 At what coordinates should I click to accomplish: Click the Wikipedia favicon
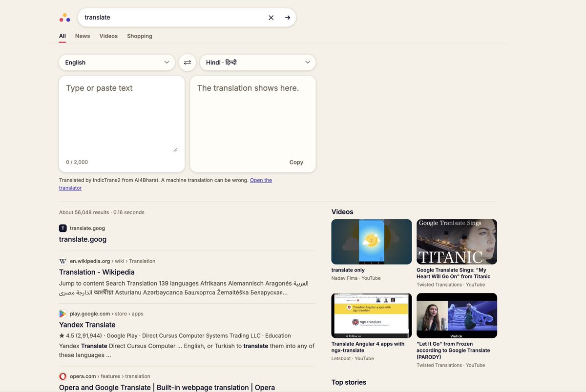[63, 261]
